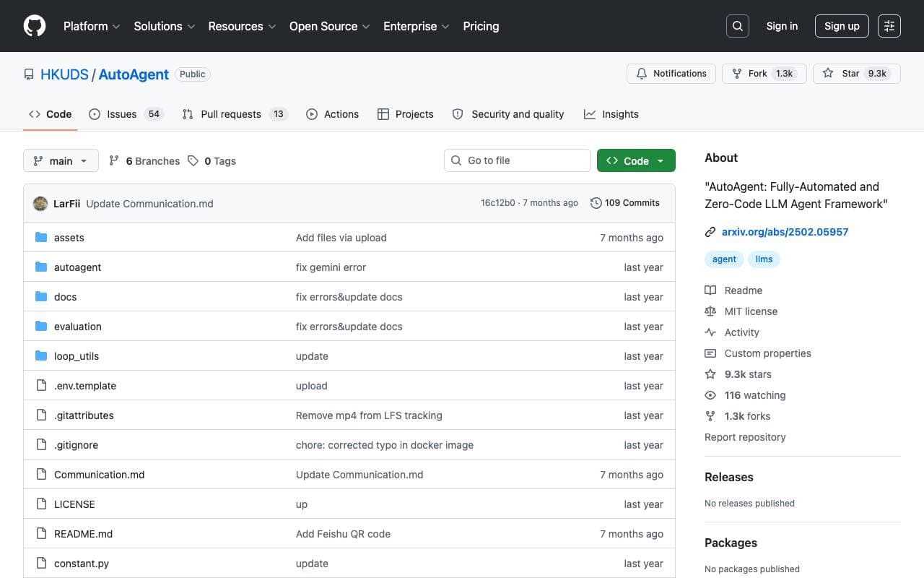Star the AutoAgent repository

coord(856,74)
